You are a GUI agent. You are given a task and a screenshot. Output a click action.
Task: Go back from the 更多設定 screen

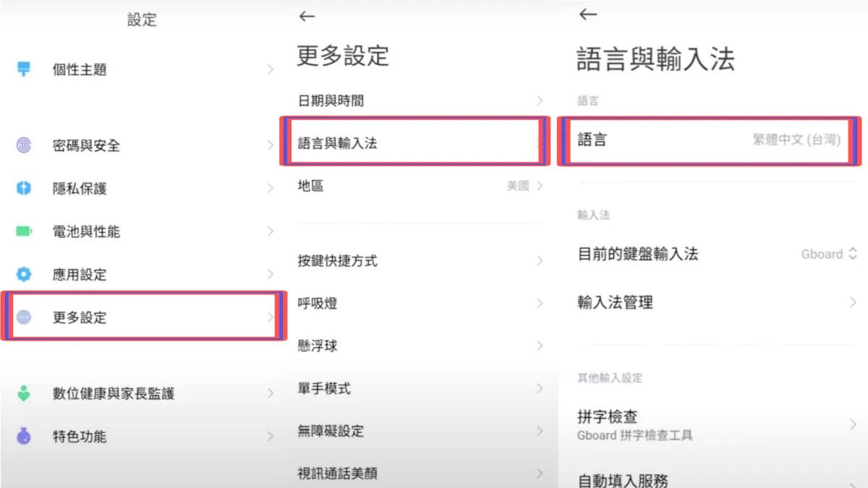(307, 16)
